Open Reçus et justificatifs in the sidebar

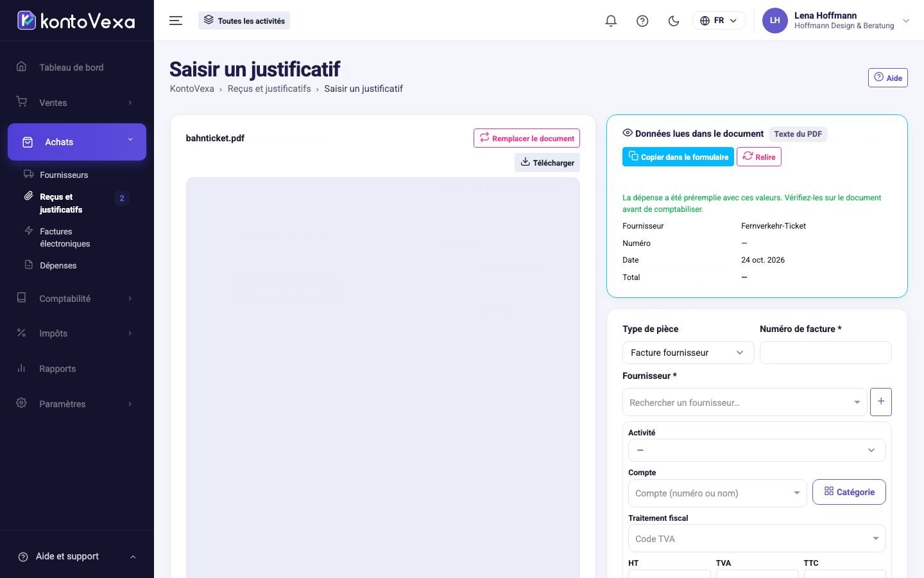[x=61, y=203]
